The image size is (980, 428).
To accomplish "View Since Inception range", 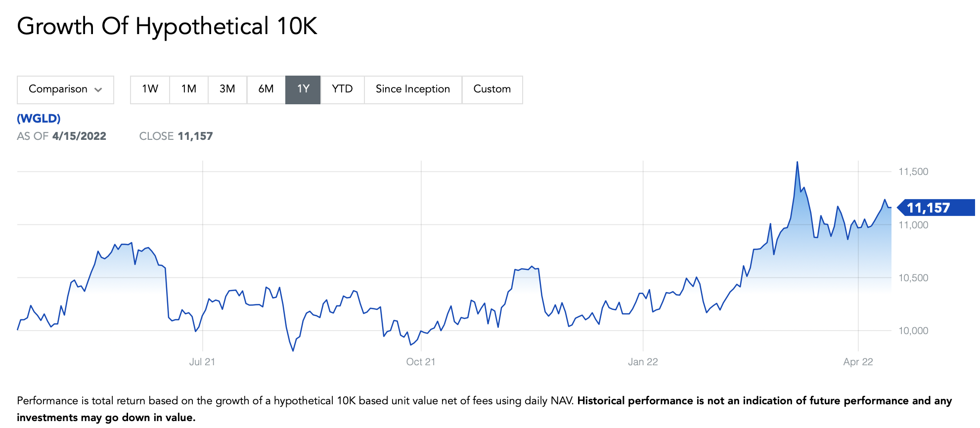I will (412, 89).
